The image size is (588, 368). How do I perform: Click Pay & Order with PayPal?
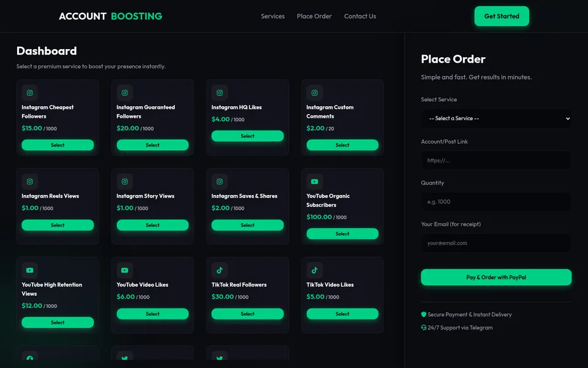coord(496,277)
